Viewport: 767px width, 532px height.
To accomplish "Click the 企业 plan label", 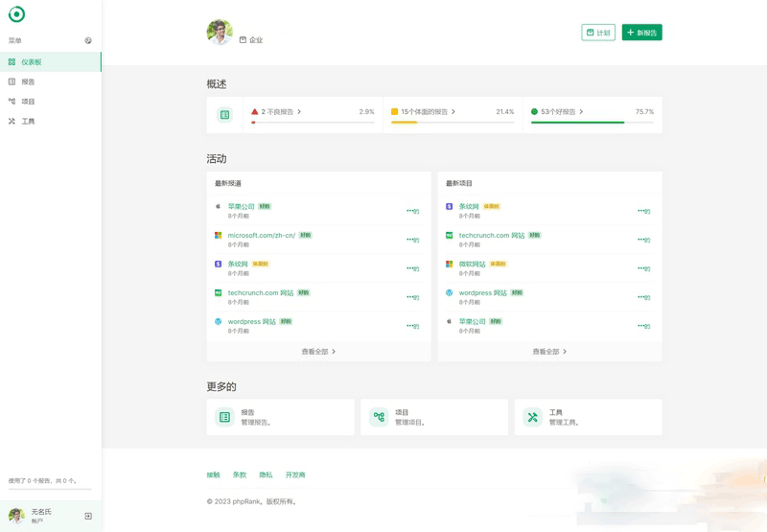I will tap(251, 40).
